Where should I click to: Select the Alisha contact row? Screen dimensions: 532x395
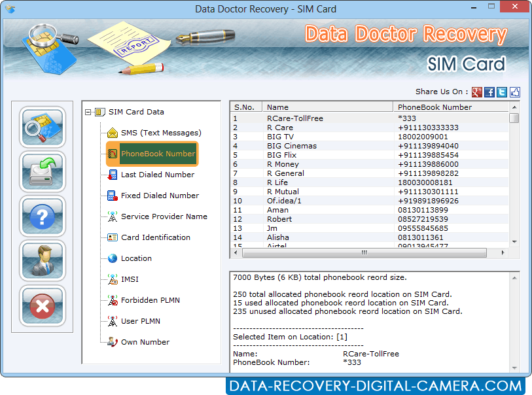coord(370,237)
